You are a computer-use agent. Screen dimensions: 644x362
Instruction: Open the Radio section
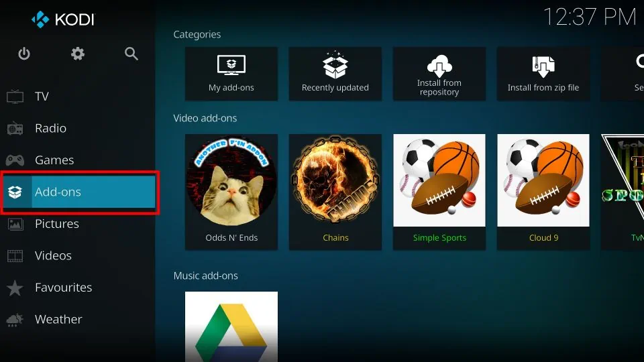[78, 129]
